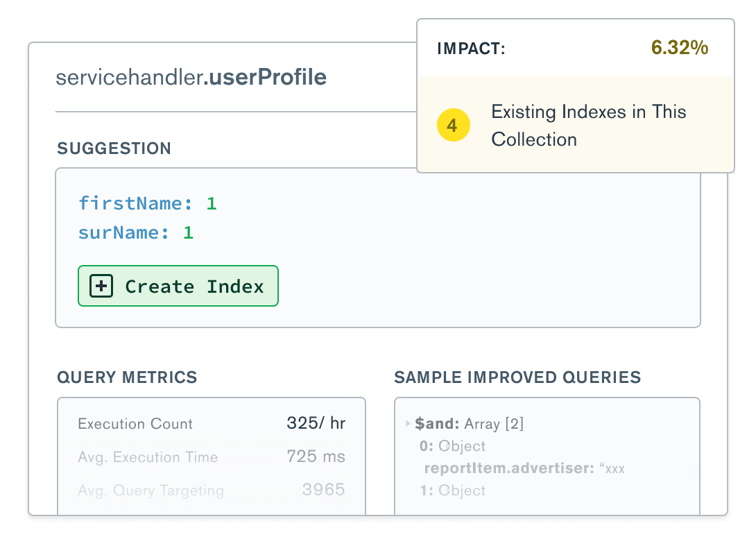Click the yellow badge showing 4
756x555 pixels.
point(453,126)
